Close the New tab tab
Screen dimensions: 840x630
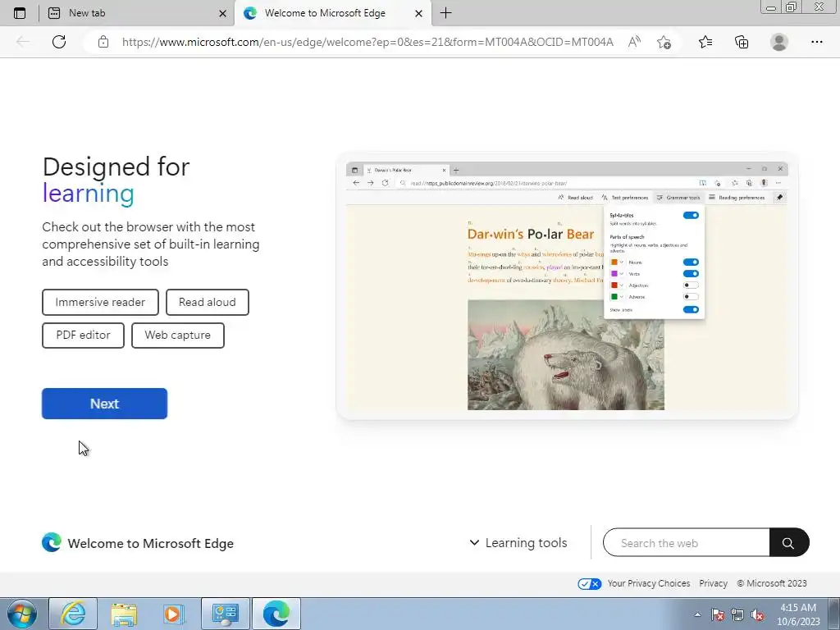tap(222, 13)
